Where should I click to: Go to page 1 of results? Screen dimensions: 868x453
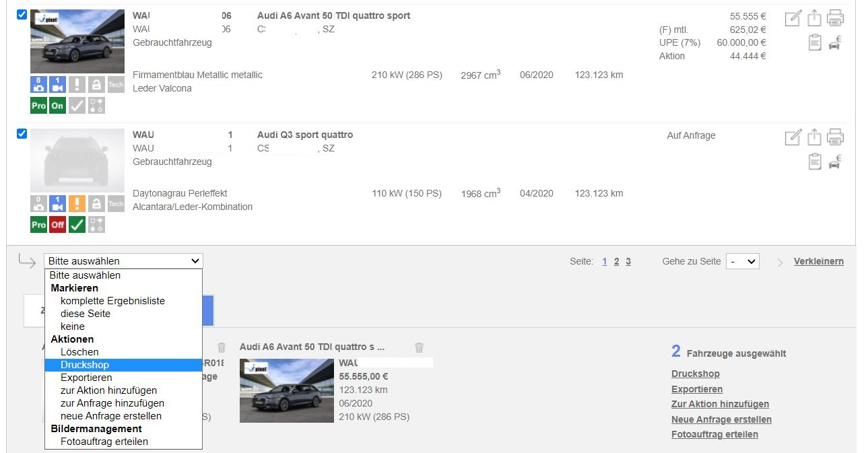click(605, 262)
